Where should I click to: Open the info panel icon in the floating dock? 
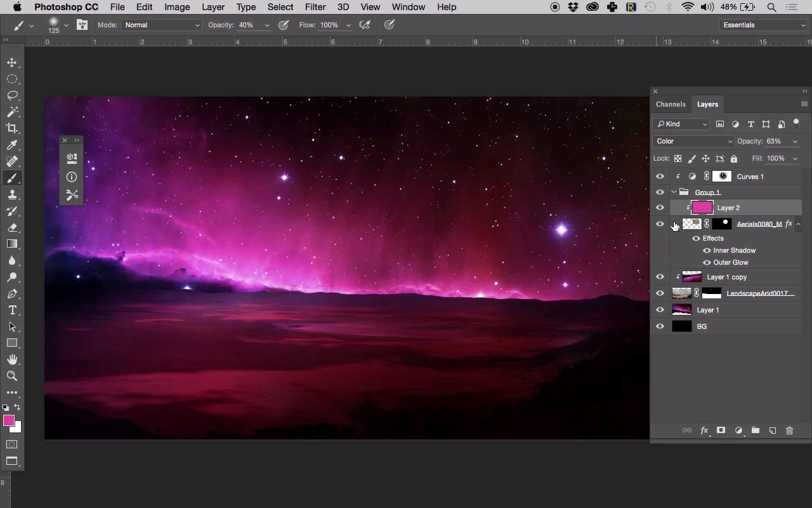point(72,177)
